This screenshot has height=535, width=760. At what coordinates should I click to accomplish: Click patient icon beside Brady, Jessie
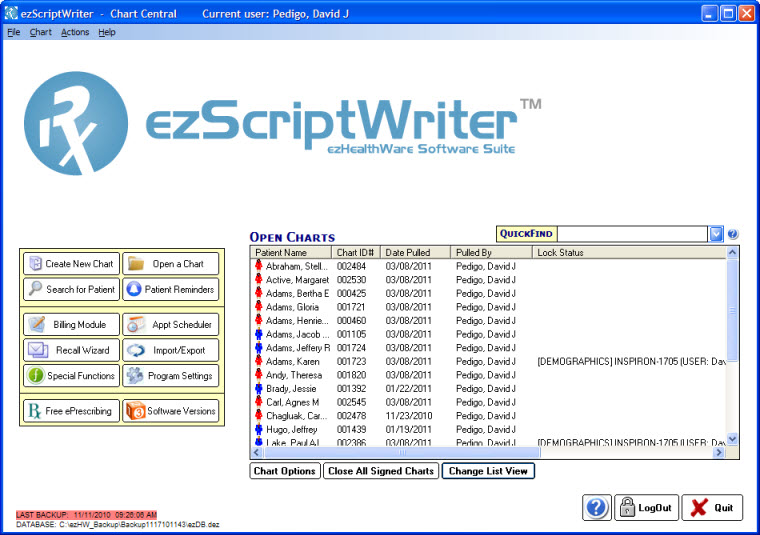(x=259, y=388)
